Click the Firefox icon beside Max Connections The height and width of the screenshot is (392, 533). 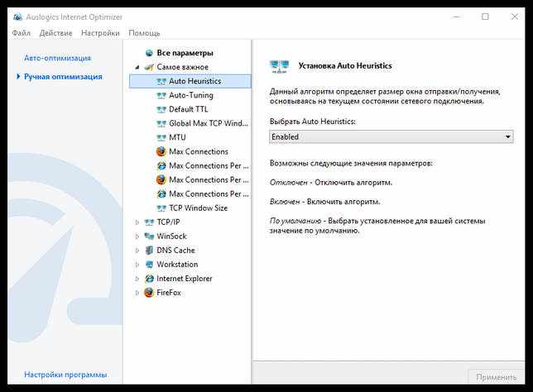161,151
